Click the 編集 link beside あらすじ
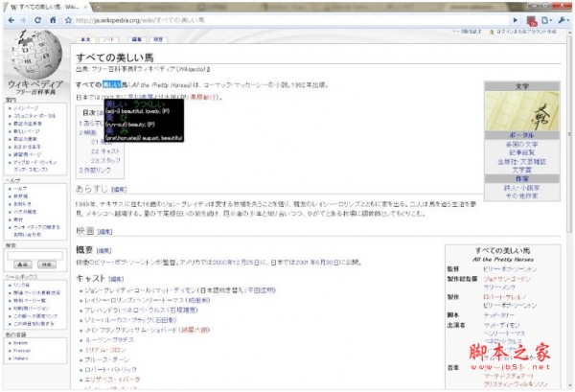 119,190
